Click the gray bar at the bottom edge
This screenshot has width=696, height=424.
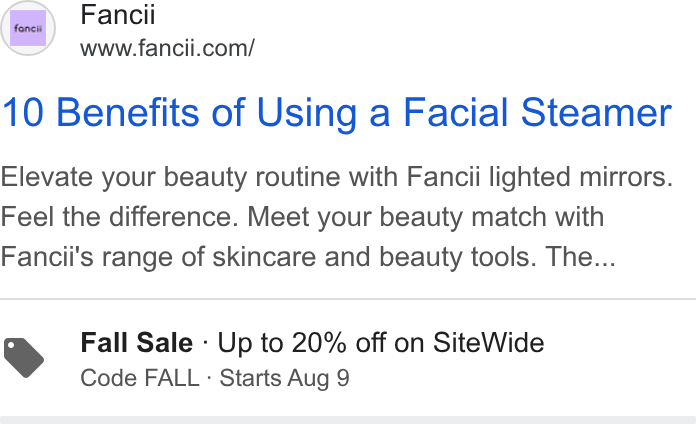pyautogui.click(x=348, y=420)
